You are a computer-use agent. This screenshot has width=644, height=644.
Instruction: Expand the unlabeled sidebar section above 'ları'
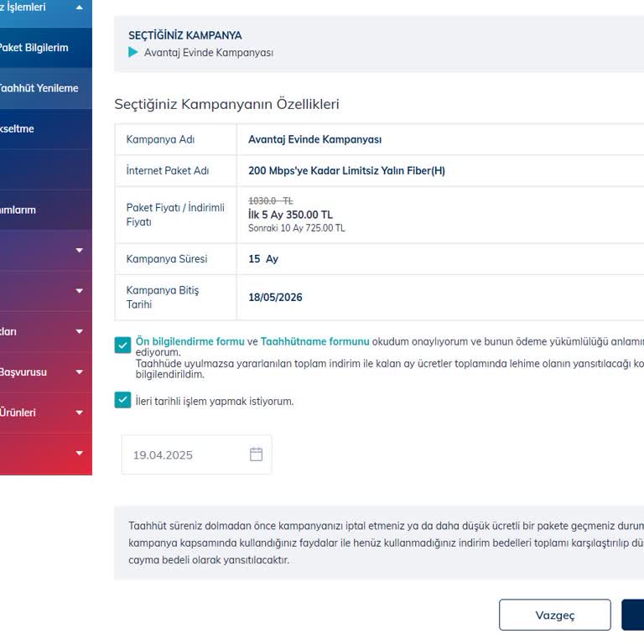(80, 291)
